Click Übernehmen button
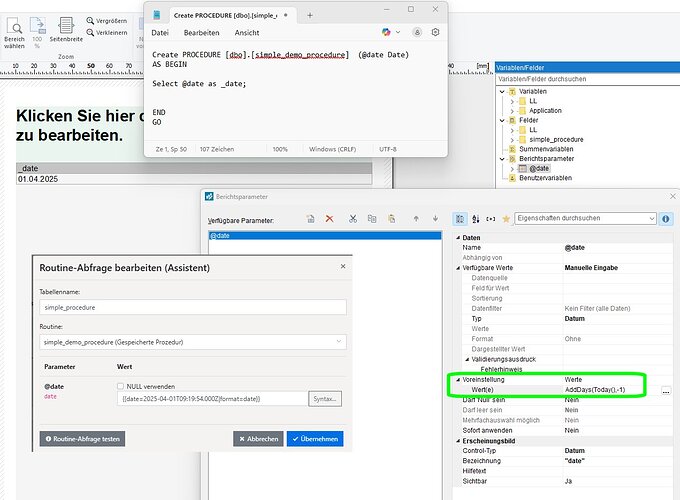 point(315,439)
